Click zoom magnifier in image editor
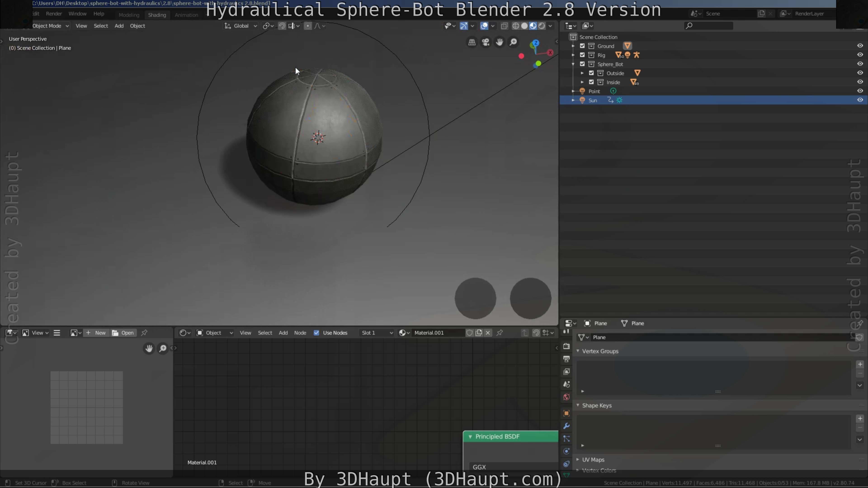 pyautogui.click(x=163, y=348)
